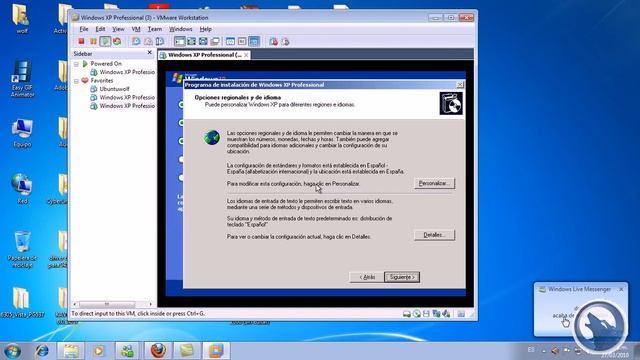Open the Equipo desktop icon
The height and width of the screenshot is (360, 640).
[22, 133]
